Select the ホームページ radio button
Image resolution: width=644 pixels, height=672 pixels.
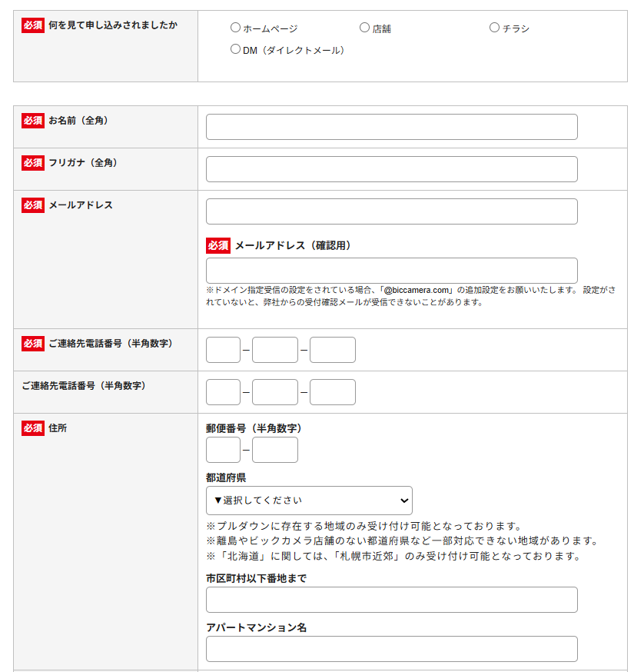click(x=235, y=28)
